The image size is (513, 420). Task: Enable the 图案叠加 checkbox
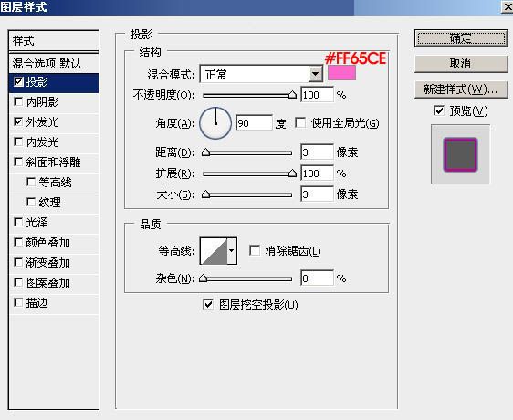(x=18, y=282)
